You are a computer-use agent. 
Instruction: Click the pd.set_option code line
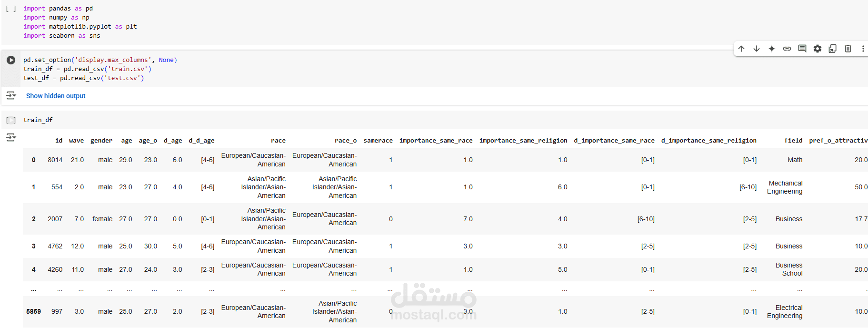click(100, 60)
